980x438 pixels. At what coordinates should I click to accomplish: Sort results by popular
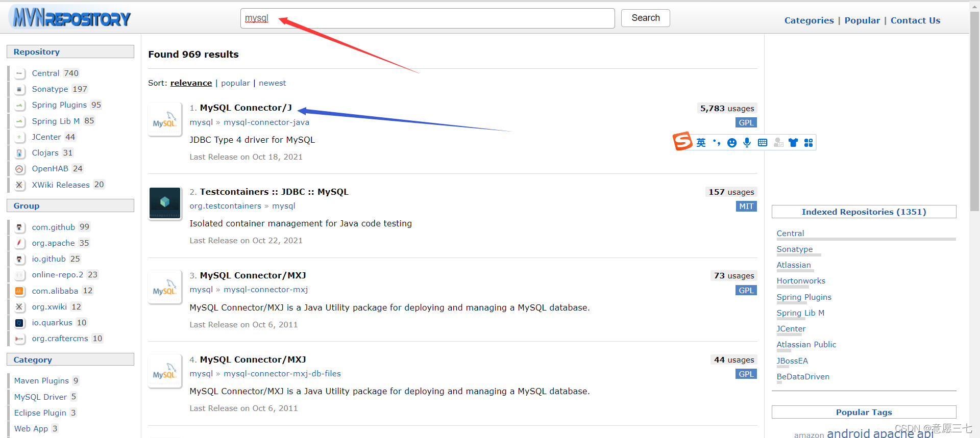click(x=235, y=83)
